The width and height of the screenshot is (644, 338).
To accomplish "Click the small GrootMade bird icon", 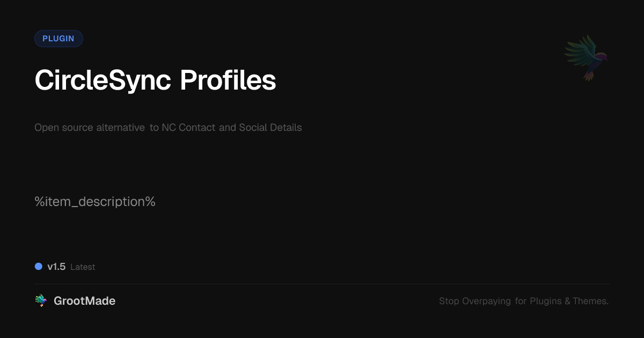I will (x=41, y=301).
